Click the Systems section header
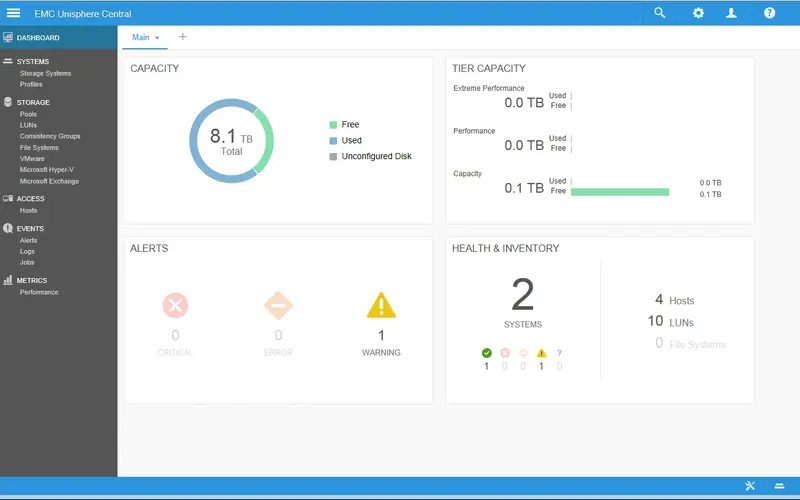 pyautogui.click(x=33, y=61)
